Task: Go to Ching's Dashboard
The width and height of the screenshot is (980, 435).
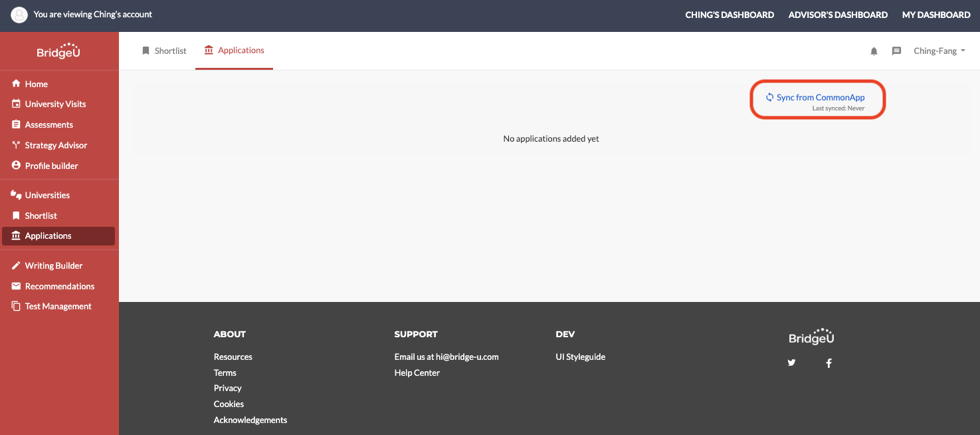Action: 730,15
